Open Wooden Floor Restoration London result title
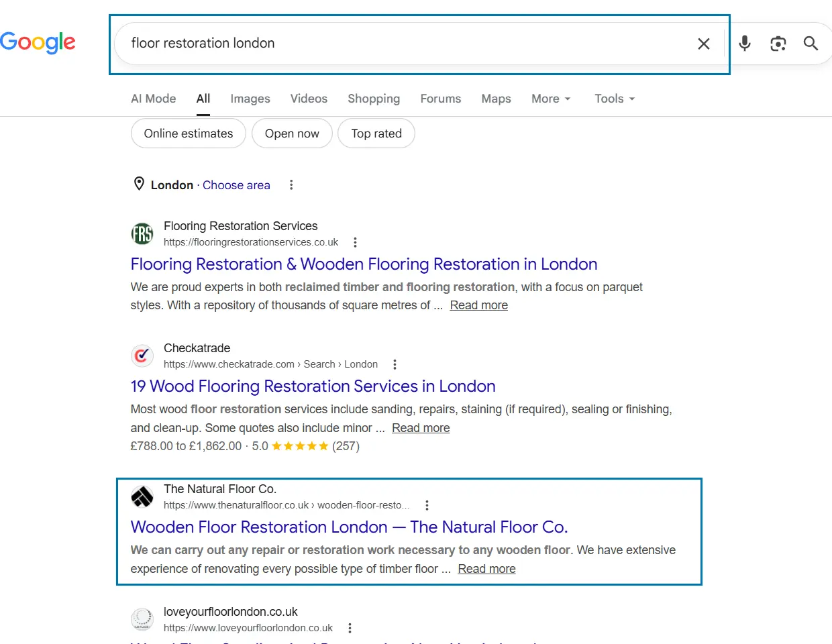The width and height of the screenshot is (832, 644). pos(349,527)
